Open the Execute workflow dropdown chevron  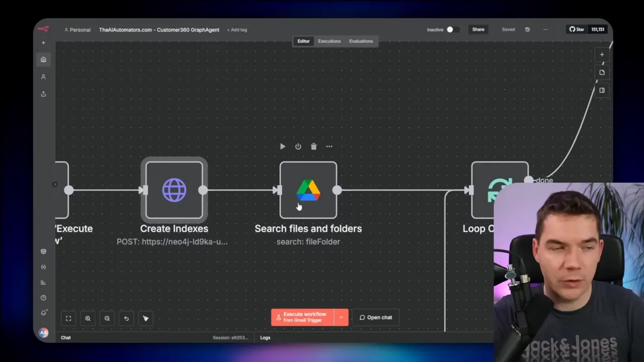click(x=341, y=317)
